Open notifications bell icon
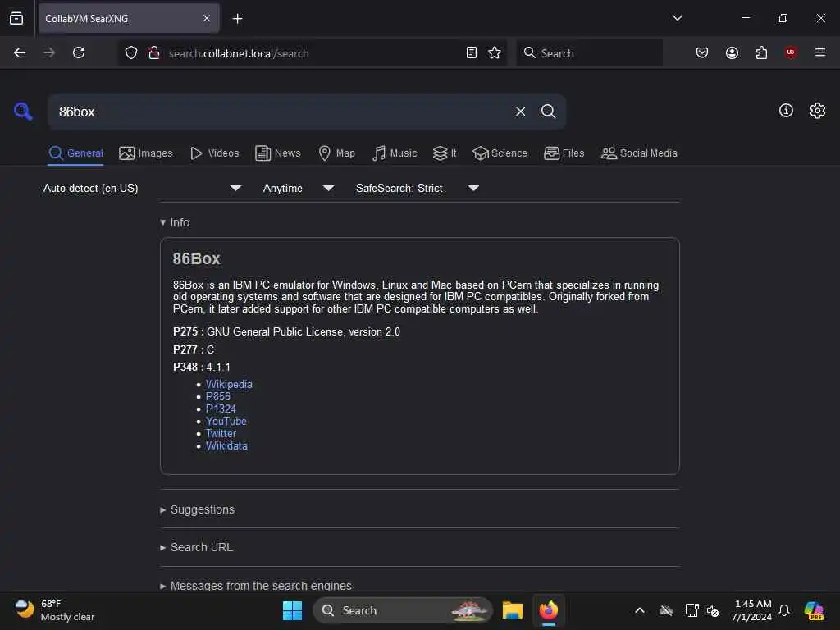 click(x=783, y=610)
